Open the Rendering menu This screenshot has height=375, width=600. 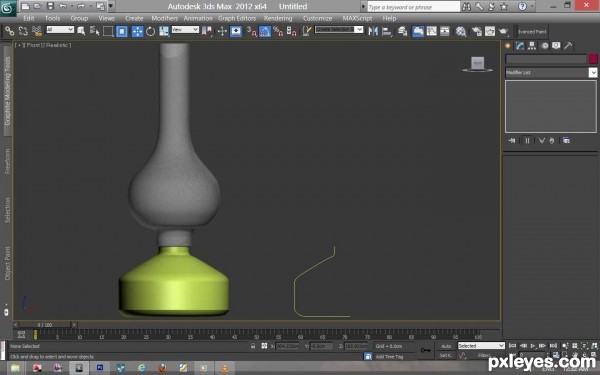(x=278, y=18)
